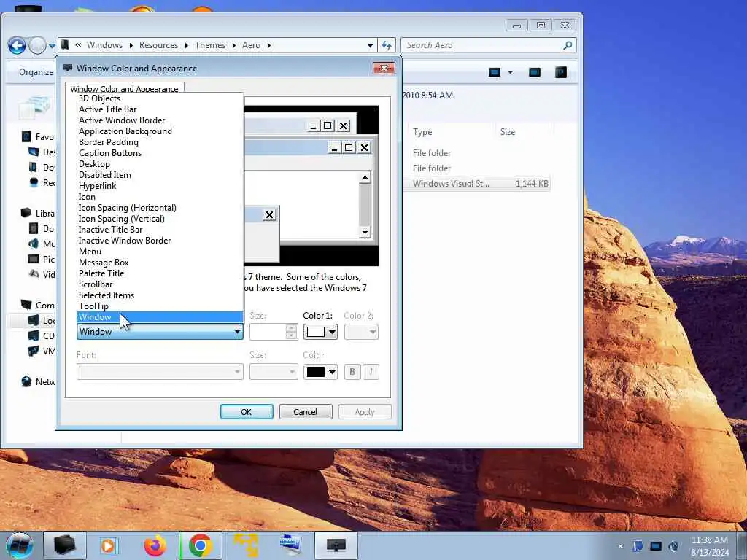Viewport: 747px width, 560px height.
Task: Open recent locations arrow in Explorer
Action: tap(52, 46)
